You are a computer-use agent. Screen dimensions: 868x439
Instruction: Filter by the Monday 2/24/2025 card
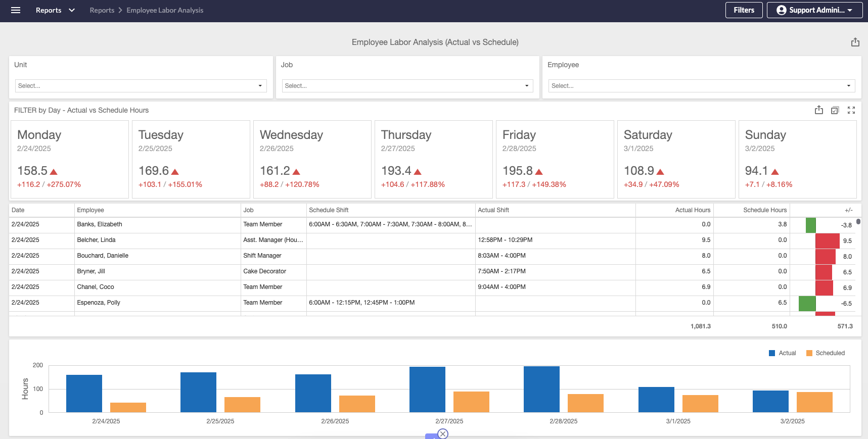point(70,159)
